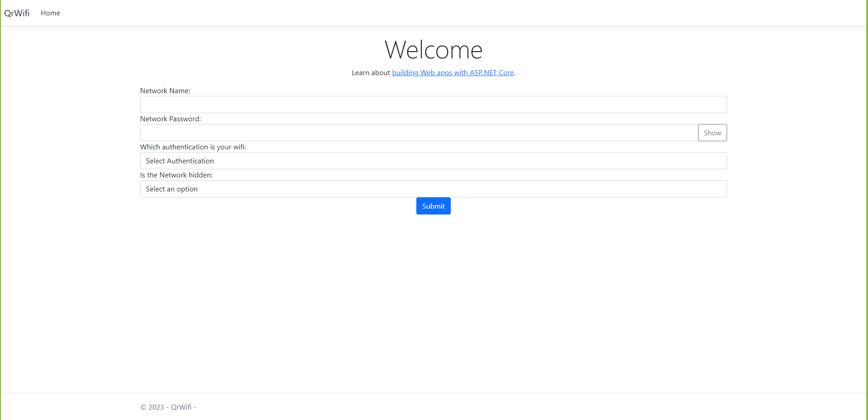The height and width of the screenshot is (420, 868).
Task: Click the Network Password label
Action: [170, 119]
